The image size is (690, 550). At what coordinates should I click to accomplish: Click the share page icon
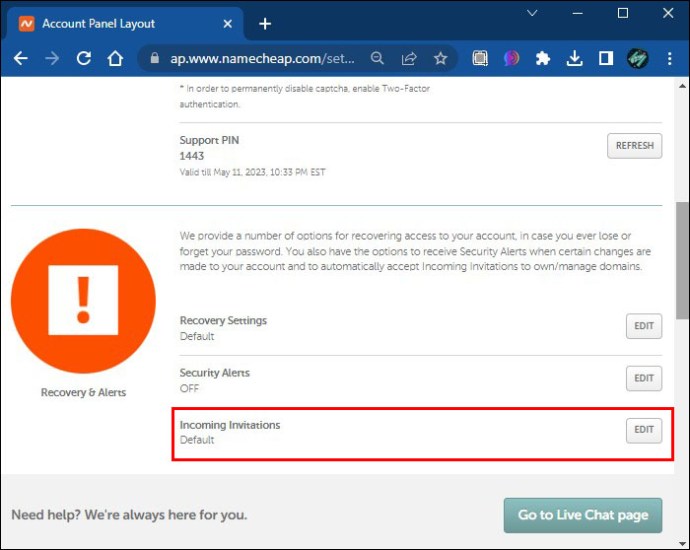[x=409, y=58]
